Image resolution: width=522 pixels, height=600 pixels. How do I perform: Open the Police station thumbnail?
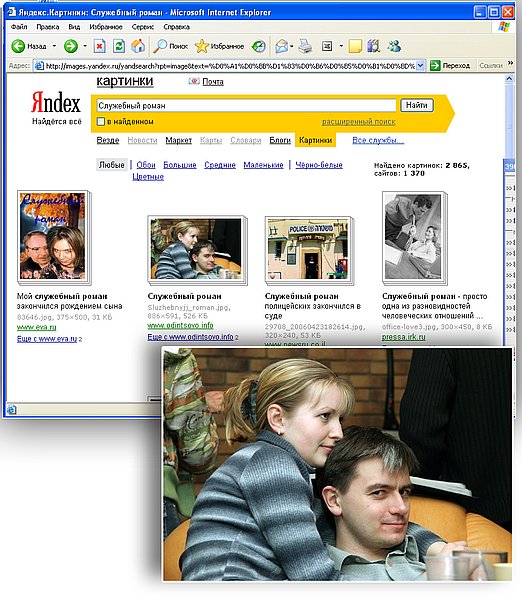click(309, 250)
